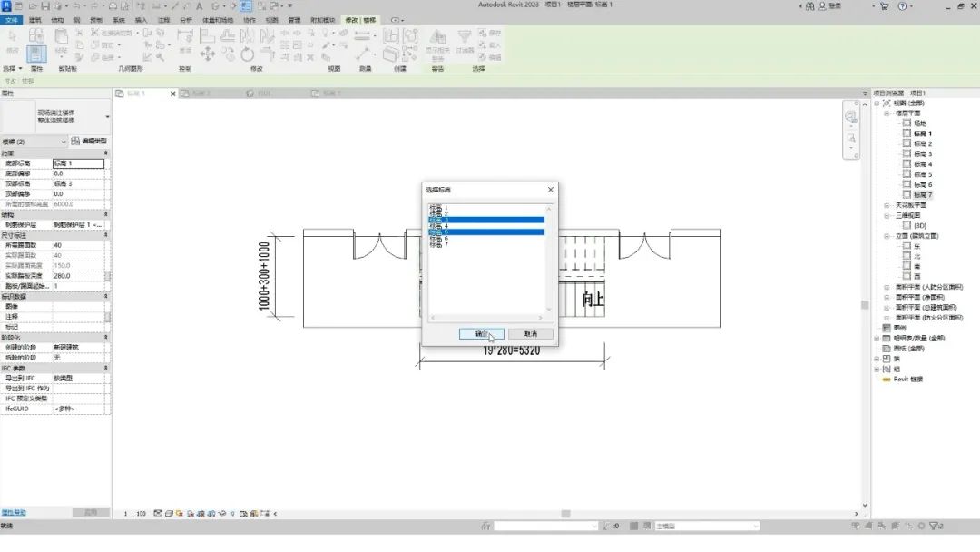Collapse the 立面 (建筑立面) node
The width and height of the screenshot is (980, 552).
pos(887,236)
